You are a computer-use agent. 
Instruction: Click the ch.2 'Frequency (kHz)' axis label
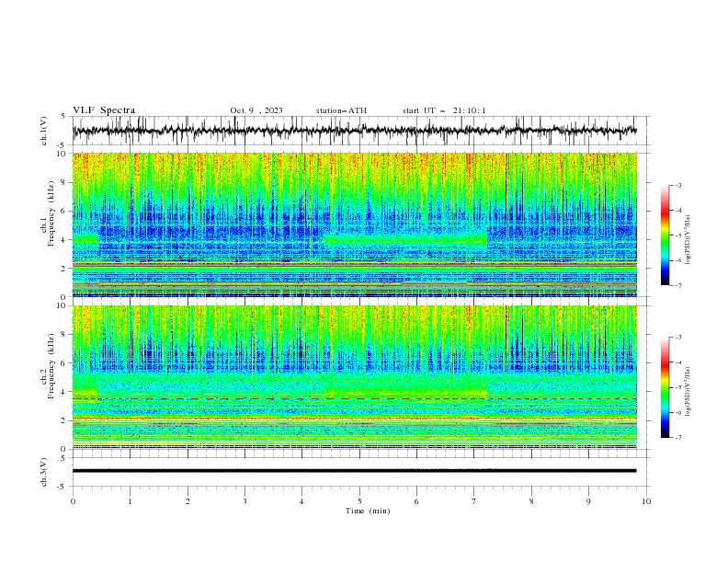51,366
